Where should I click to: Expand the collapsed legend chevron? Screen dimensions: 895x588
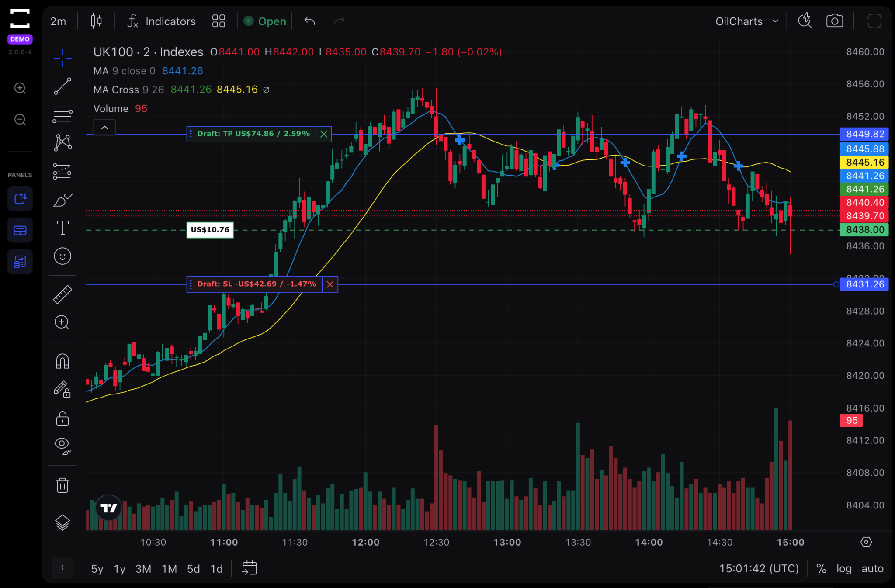(x=104, y=128)
